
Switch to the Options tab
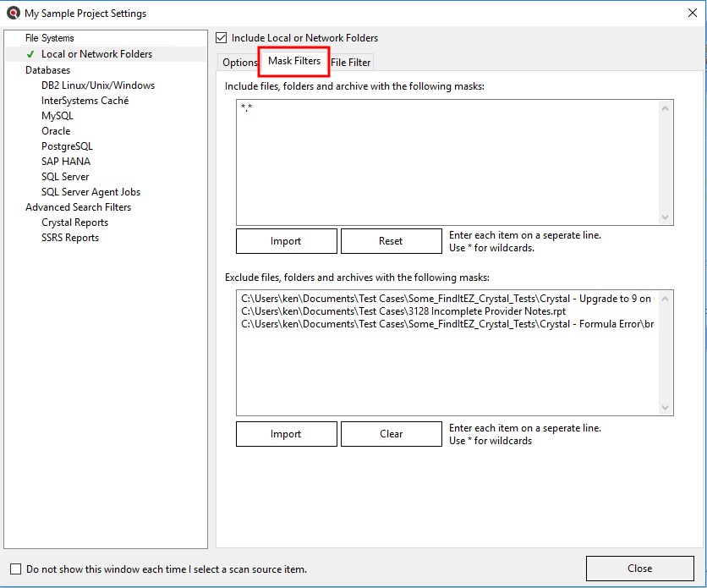pyautogui.click(x=240, y=63)
